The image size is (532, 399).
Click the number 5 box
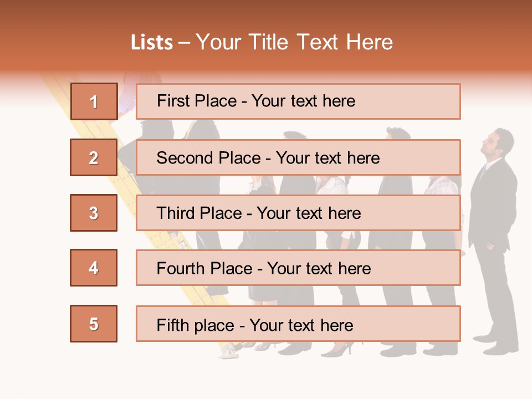94,324
